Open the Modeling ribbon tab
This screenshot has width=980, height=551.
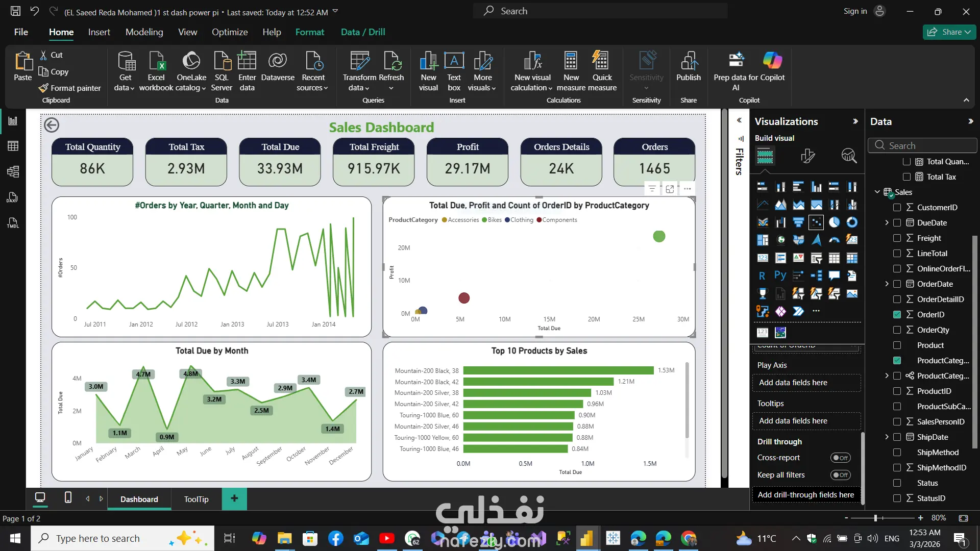point(144,32)
